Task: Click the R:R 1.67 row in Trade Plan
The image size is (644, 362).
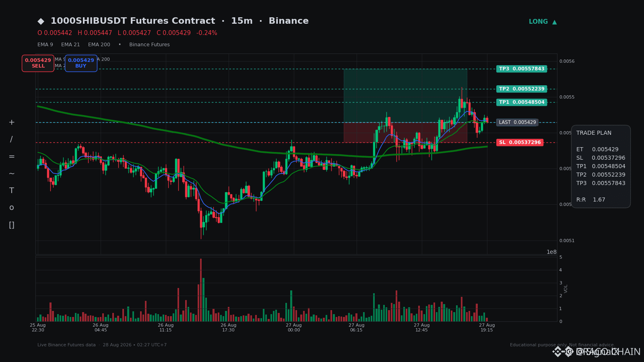Action: 591,200
